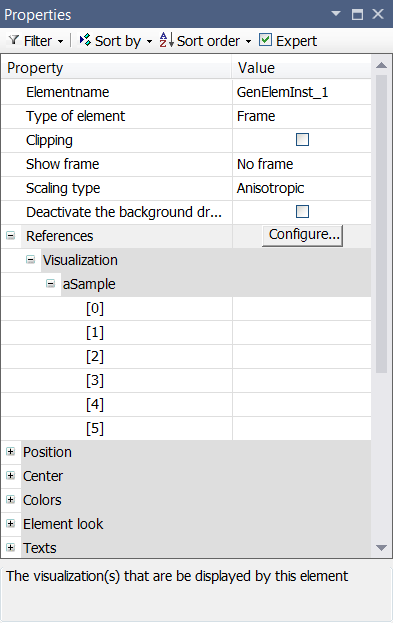Click the scrollbar up arrow
Screen dimensions: 393x623
point(381,65)
